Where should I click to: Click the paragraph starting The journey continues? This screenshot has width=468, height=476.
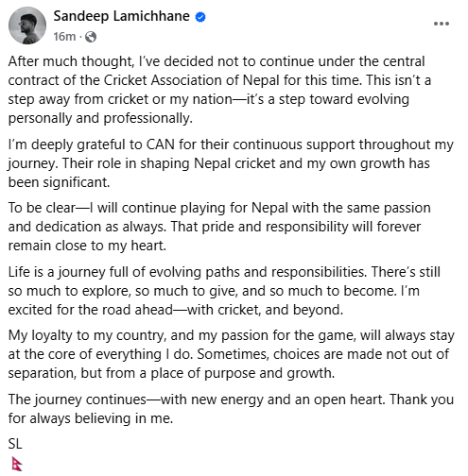click(x=231, y=409)
